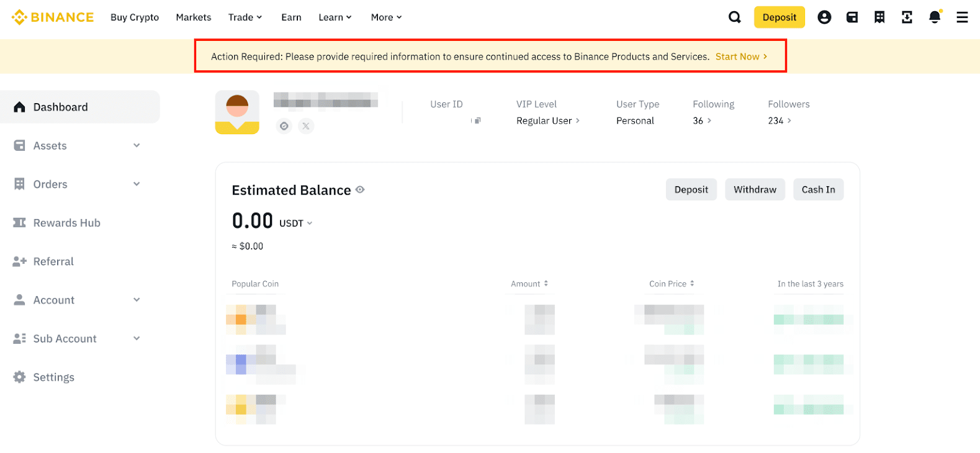980x453 pixels.
Task: Click the Assets wallet icon in sidebar
Action: coord(20,146)
